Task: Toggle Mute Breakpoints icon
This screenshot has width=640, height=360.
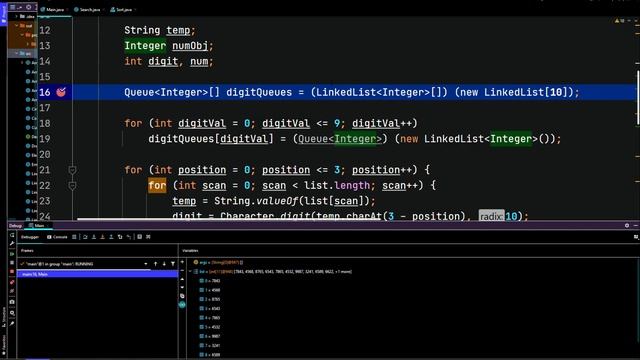Action: coord(12,291)
